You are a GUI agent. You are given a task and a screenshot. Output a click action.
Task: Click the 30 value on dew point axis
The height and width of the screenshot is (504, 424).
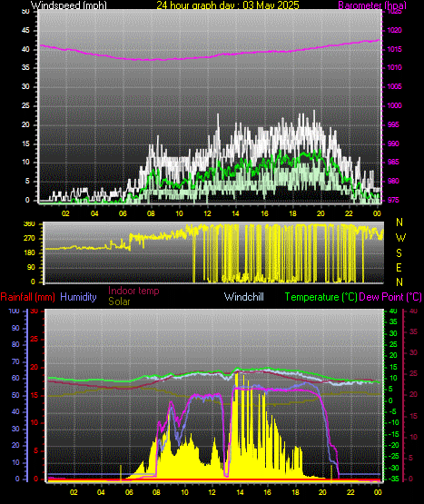coord(413,352)
